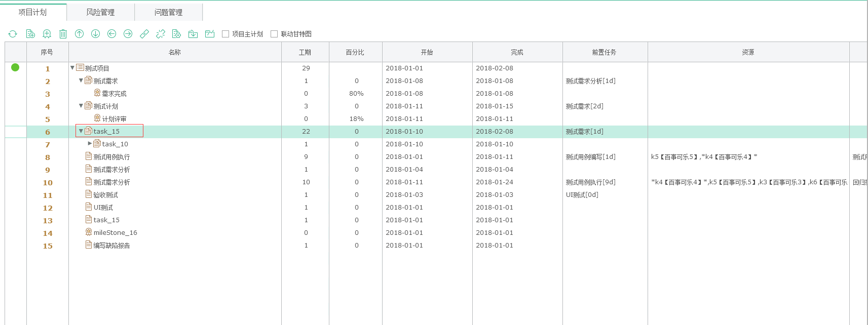
Task: Click the refresh icon in the toolbar
Action: (13, 34)
